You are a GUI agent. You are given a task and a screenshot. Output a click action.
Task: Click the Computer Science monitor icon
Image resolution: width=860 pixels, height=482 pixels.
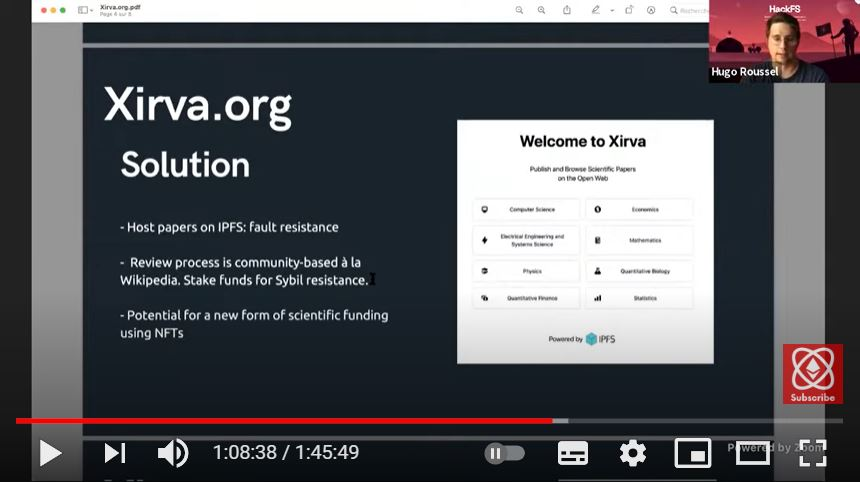[x=484, y=209]
